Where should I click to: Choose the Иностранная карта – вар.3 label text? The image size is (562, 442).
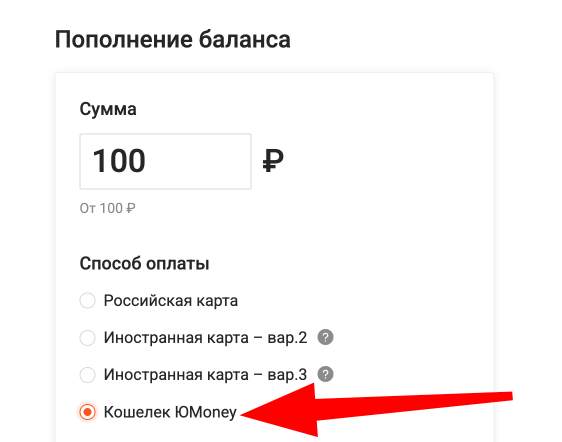(205, 375)
